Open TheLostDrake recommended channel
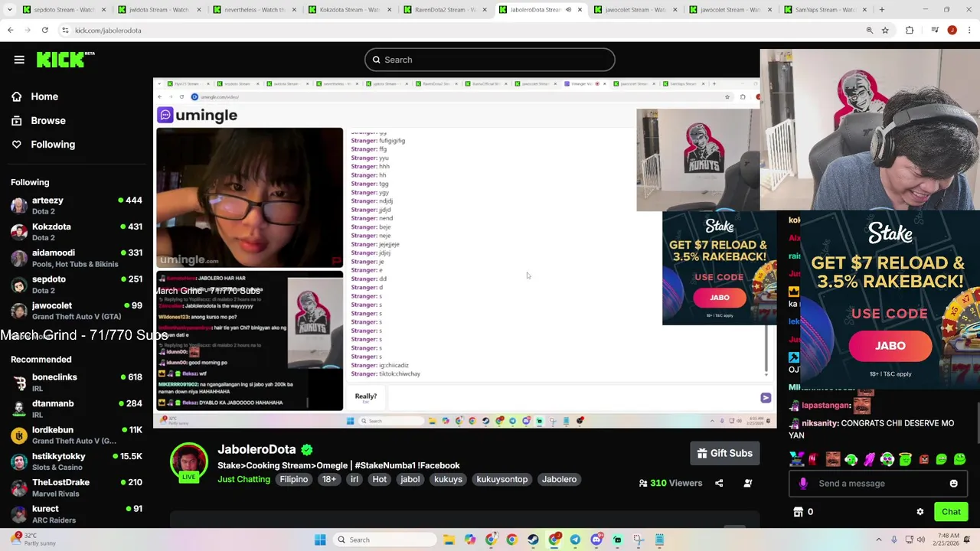Viewport: 980px width, 551px height. coord(77,487)
